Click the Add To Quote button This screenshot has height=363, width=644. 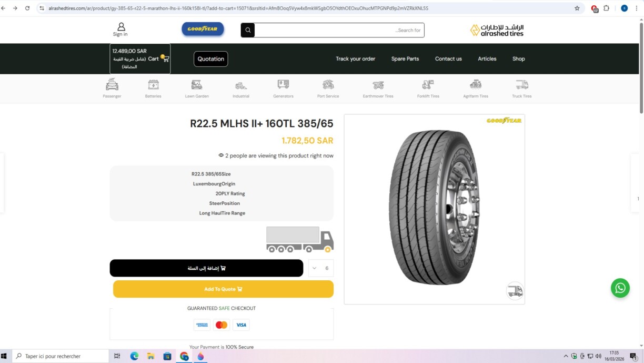point(223,289)
